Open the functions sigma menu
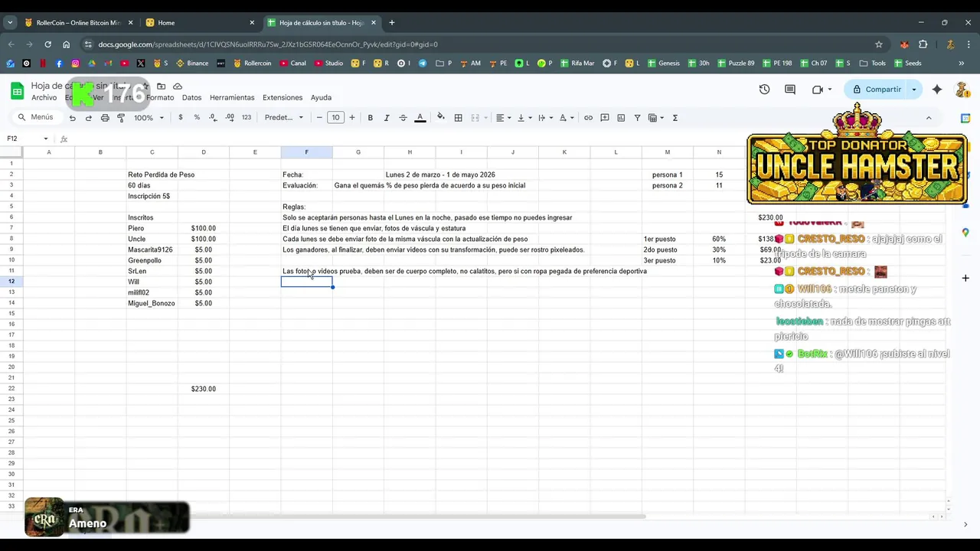The height and width of the screenshot is (551, 980). pos(675,118)
